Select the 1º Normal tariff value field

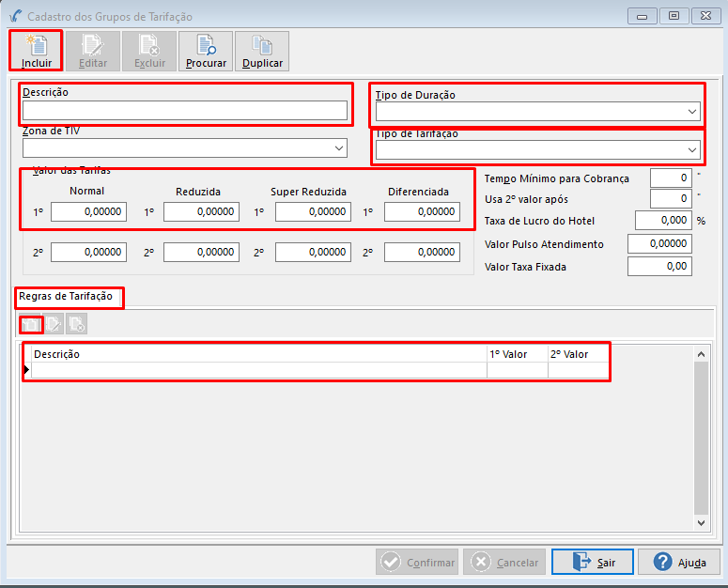click(x=88, y=211)
